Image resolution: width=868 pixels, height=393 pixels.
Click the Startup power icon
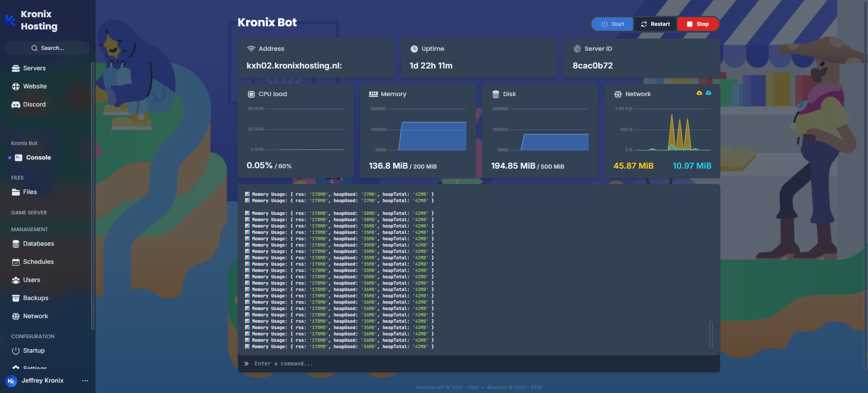pyautogui.click(x=16, y=351)
